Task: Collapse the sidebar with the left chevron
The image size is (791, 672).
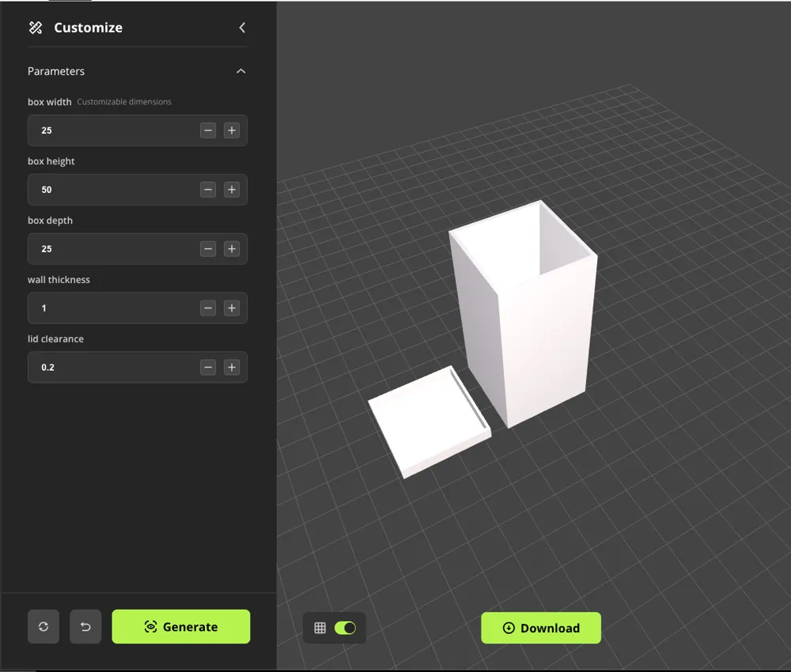Action: (x=242, y=27)
